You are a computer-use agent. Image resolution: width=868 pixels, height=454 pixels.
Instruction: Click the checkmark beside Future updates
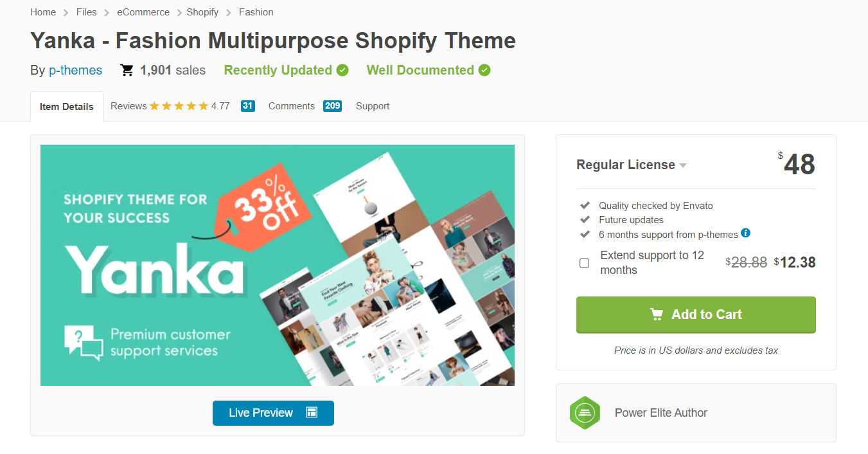pos(585,219)
